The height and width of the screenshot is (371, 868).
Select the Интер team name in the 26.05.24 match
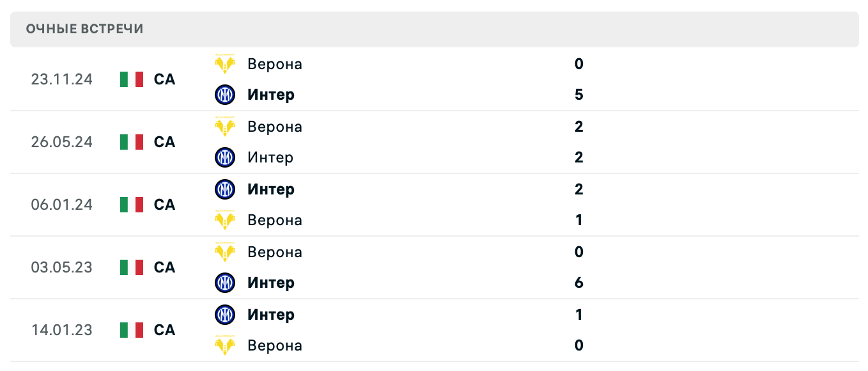pyautogui.click(x=270, y=157)
